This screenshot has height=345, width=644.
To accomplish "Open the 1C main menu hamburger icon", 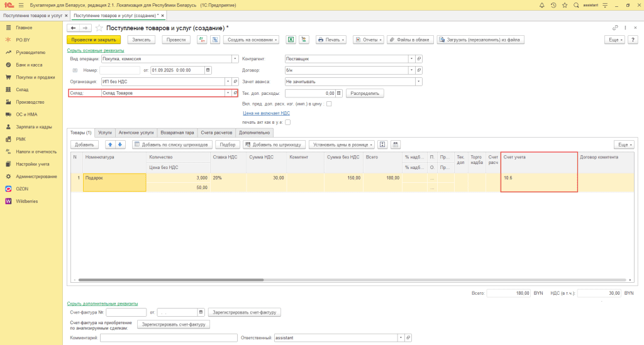I will point(21,5).
